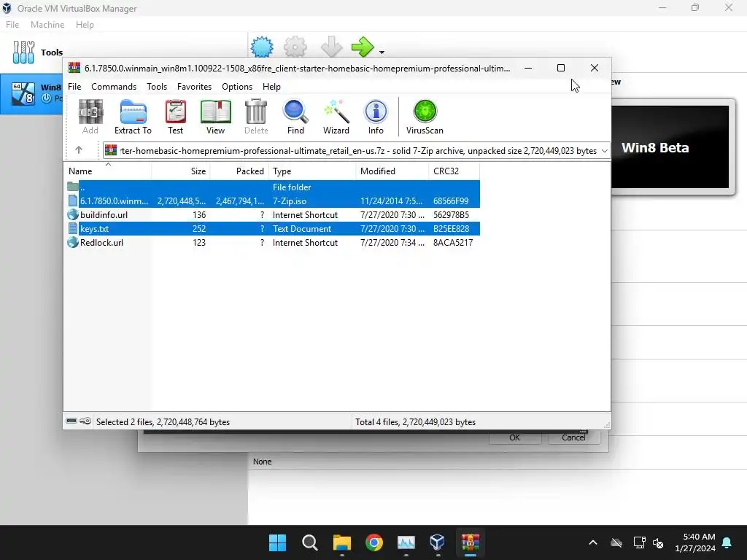
Task: Sort file list by Modified column
Action: point(392,171)
